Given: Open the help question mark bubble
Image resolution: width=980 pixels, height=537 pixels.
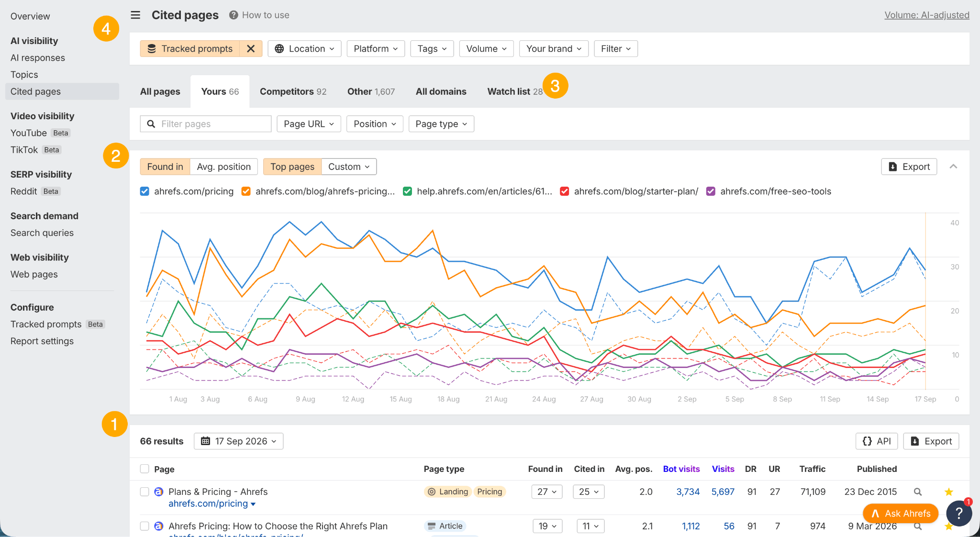Looking at the screenshot, I should coord(959,513).
